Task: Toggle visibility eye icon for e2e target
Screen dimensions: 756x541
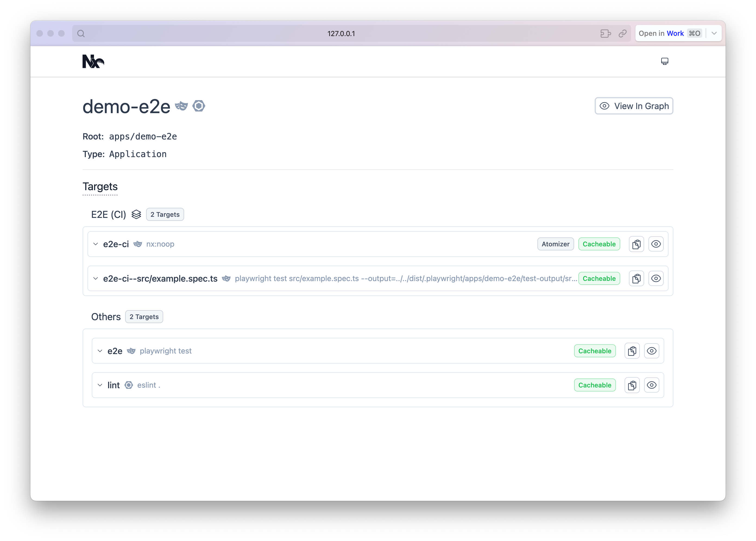Action: [x=651, y=351]
